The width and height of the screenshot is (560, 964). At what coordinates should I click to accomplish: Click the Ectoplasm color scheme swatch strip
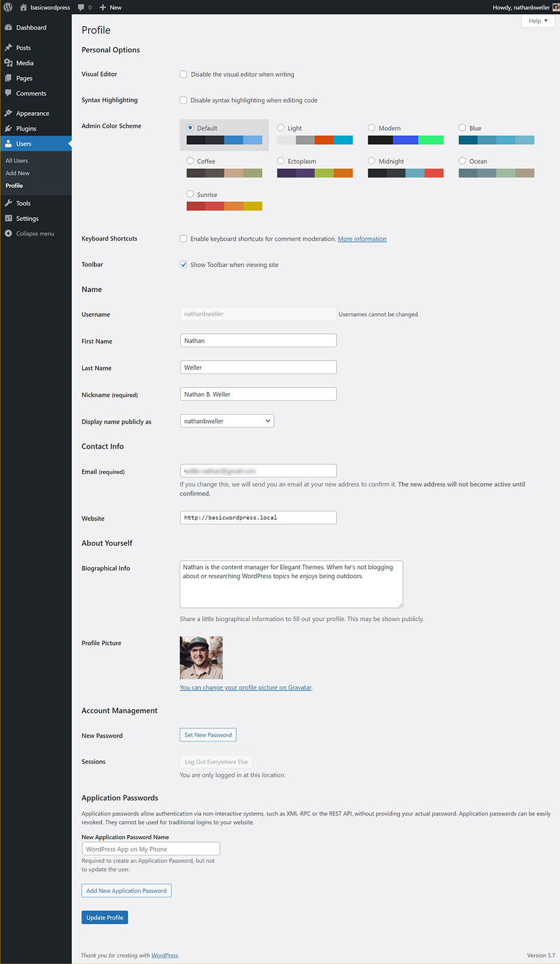[315, 173]
